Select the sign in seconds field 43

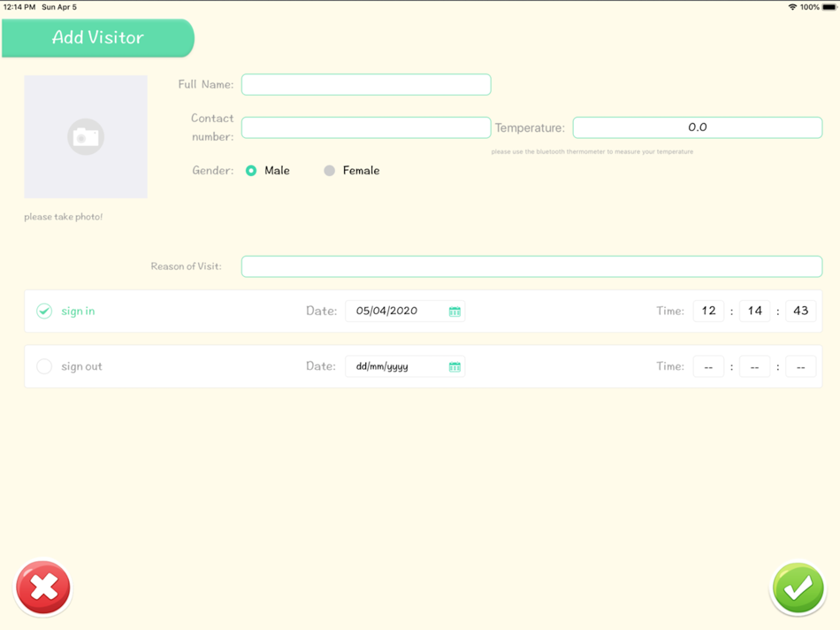tap(800, 311)
